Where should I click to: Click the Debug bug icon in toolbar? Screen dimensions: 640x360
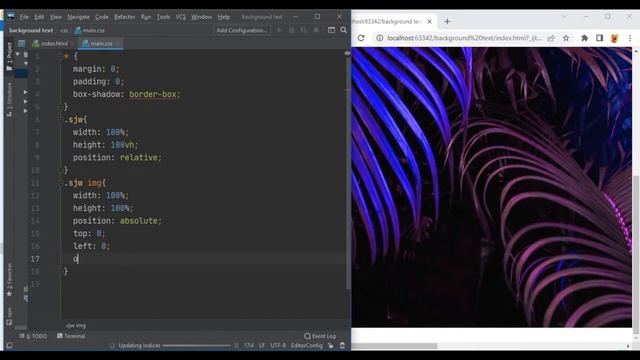pos(291,30)
